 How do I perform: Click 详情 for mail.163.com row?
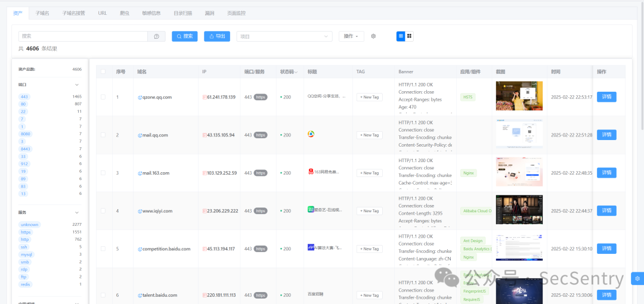click(606, 173)
